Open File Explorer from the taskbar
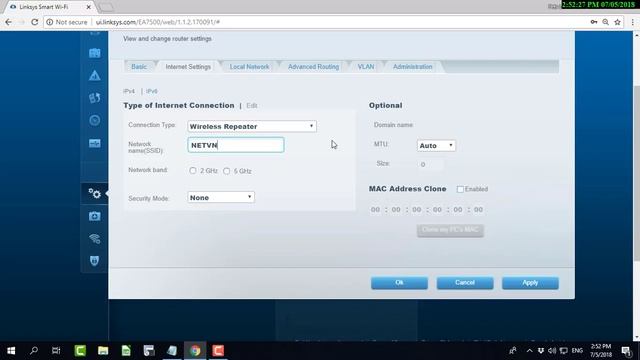Viewport: 640px width, 360px height. coord(103,351)
